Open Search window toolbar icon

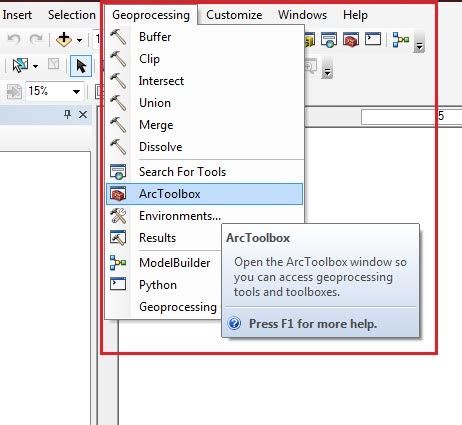329,40
